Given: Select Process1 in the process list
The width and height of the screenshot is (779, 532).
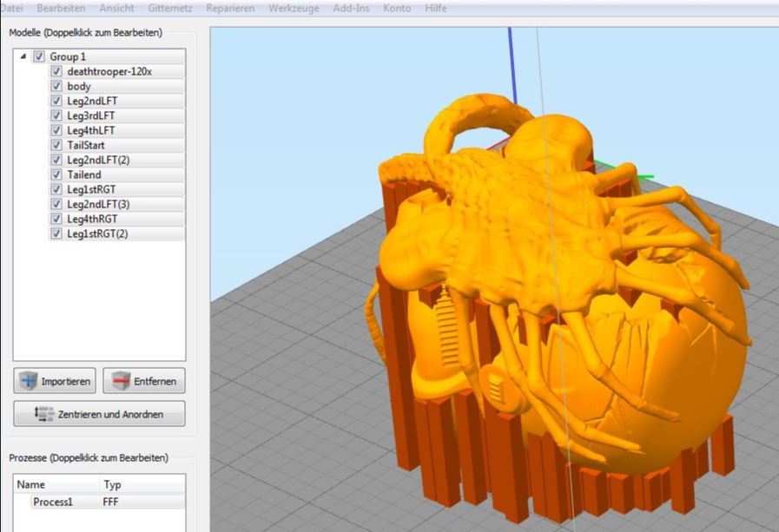Looking at the screenshot, I should 53,502.
